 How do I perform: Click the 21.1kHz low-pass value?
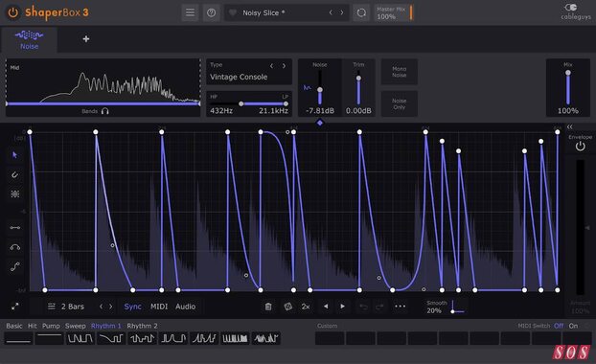273,111
